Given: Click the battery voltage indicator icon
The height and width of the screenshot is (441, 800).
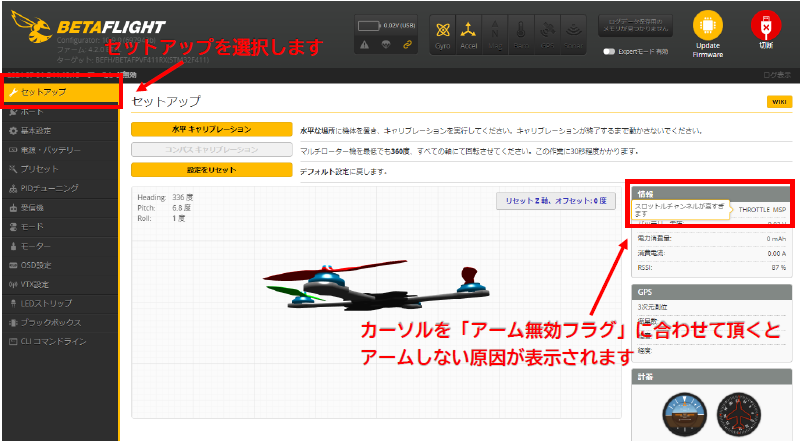Looking at the screenshot, I should point(369,26).
